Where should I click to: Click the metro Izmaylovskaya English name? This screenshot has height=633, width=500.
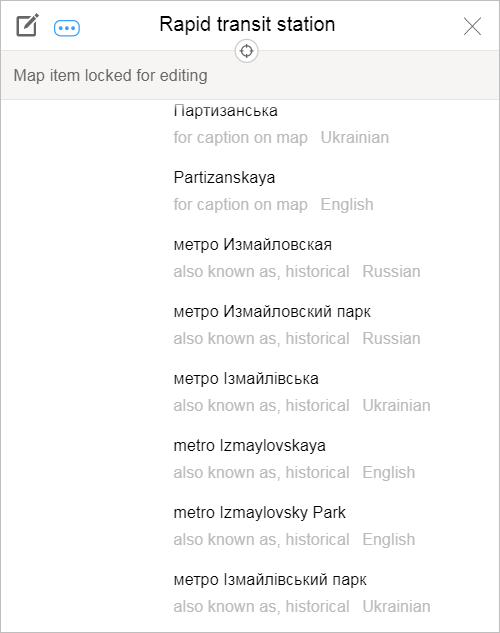coord(249,446)
